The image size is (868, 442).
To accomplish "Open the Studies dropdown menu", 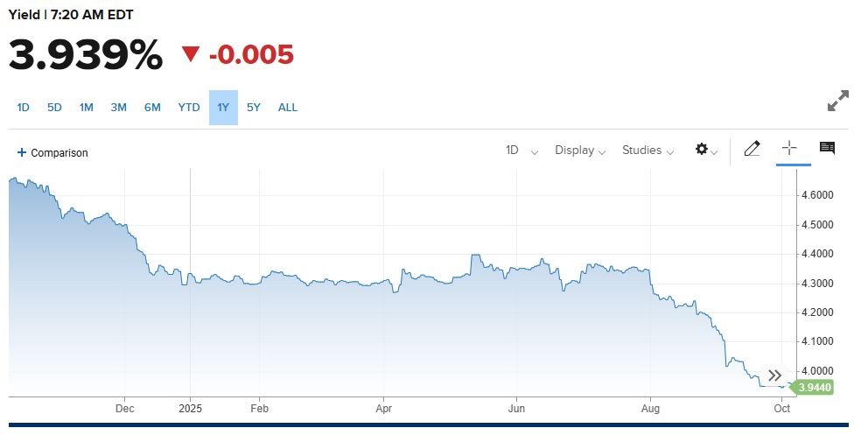I will [x=647, y=150].
